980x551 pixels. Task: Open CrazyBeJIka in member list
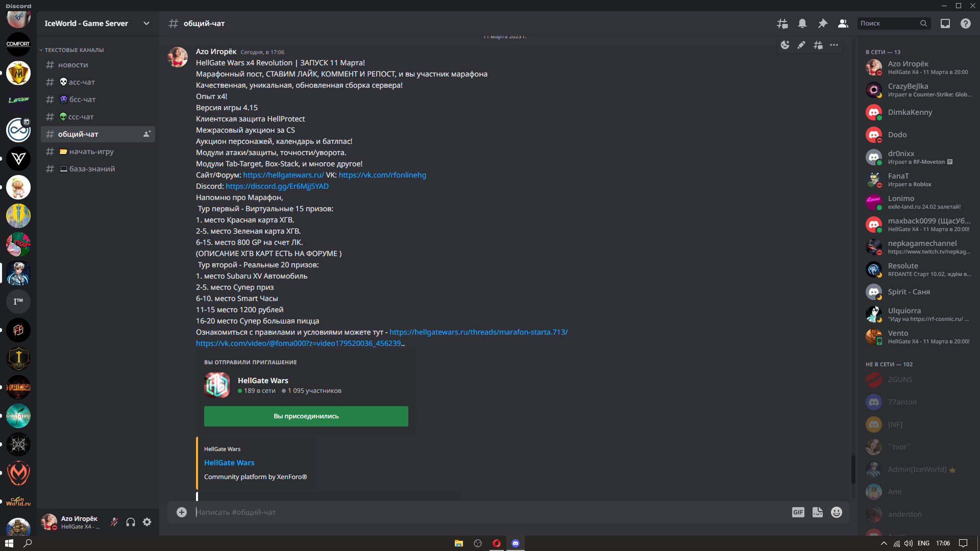(x=919, y=90)
